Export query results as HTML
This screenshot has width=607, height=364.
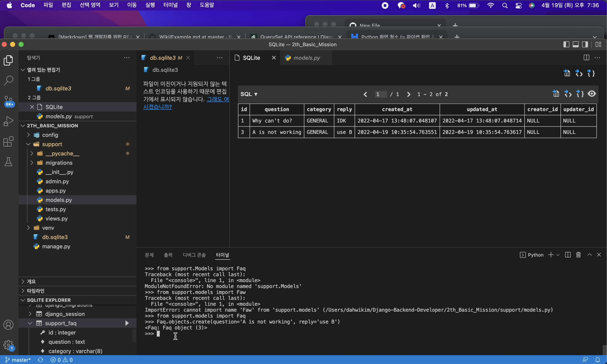coord(568,94)
